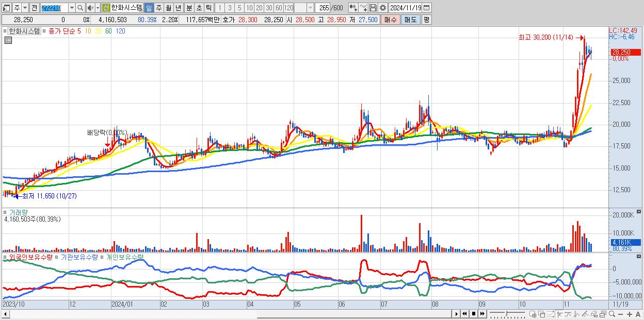644x320 pixels.
Task: Open the calendar date picker icon
Action: point(426,8)
